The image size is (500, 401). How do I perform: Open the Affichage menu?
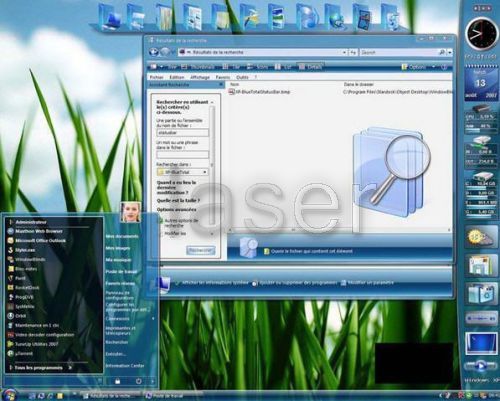point(200,77)
